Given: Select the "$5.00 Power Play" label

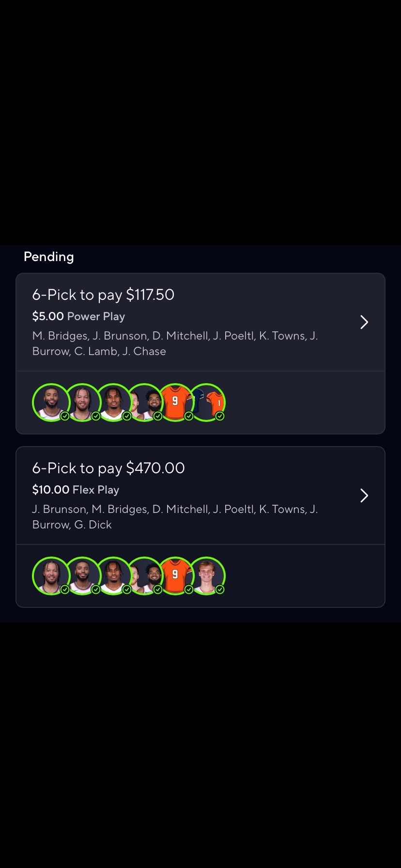Looking at the screenshot, I should coord(78,316).
